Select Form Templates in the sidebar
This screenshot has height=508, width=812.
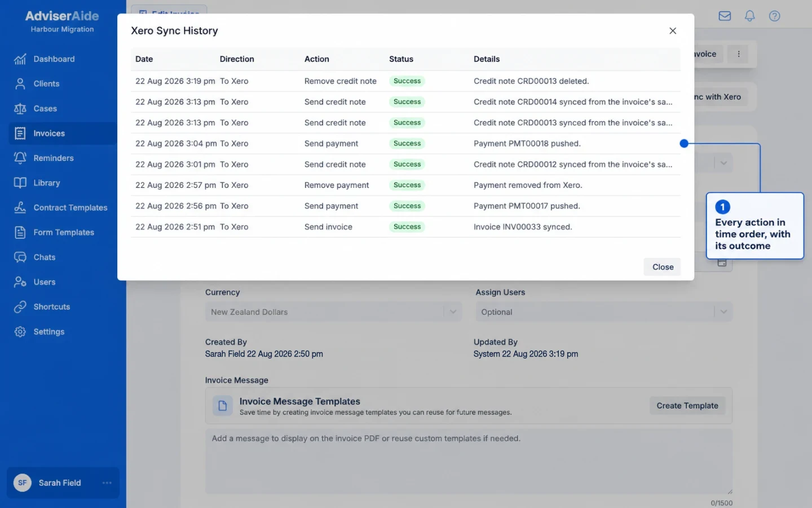click(x=63, y=233)
